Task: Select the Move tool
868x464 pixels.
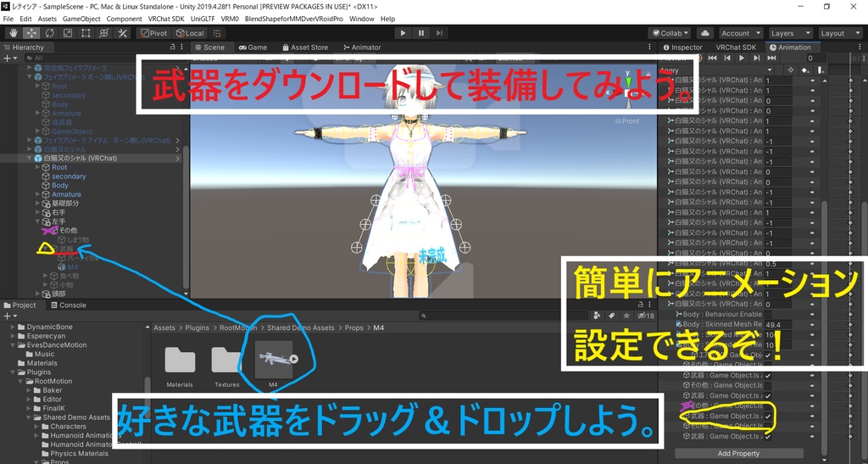Action: click(31, 33)
